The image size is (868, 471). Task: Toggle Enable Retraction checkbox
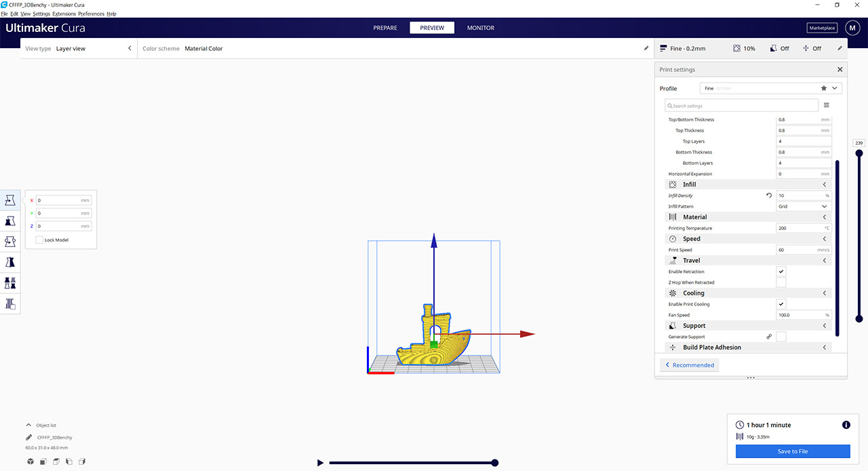point(781,271)
